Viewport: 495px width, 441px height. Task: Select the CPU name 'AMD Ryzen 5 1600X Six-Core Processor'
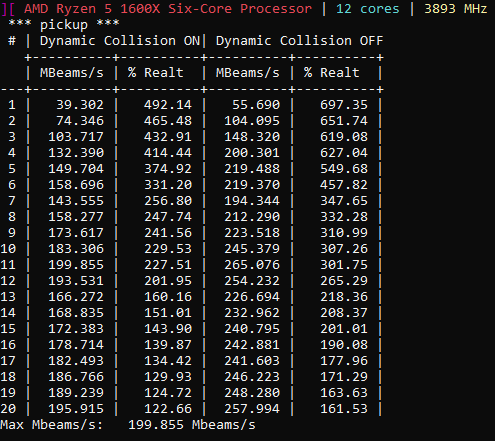168,9
